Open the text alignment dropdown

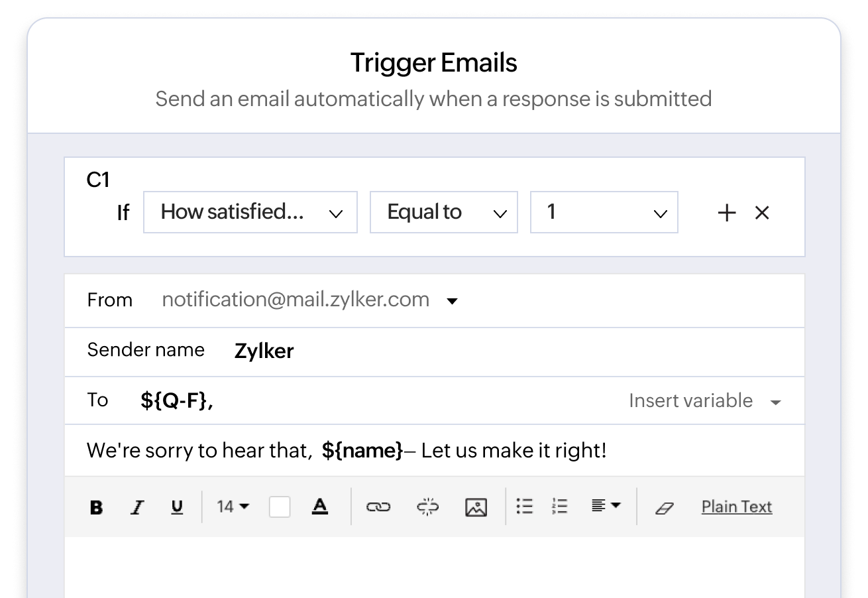pos(605,507)
